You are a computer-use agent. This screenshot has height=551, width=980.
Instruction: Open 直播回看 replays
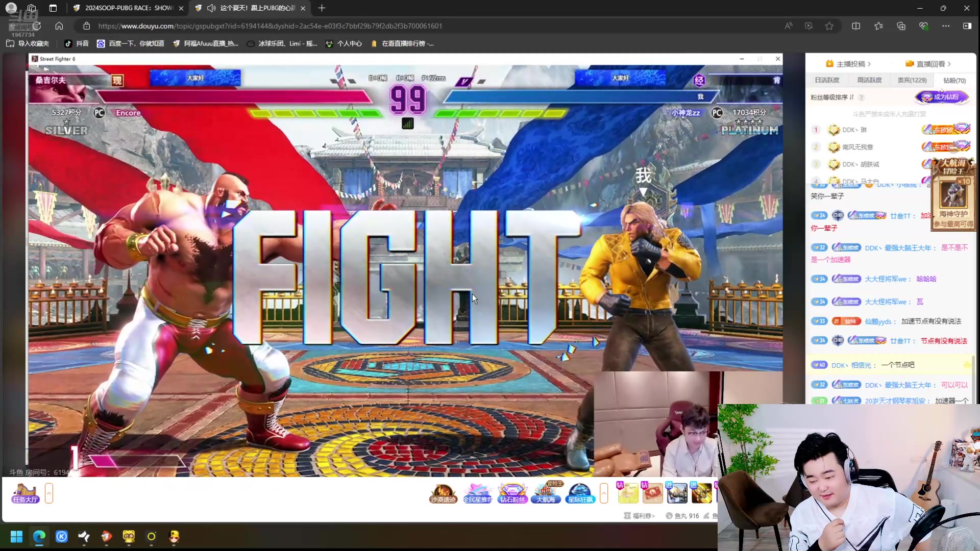click(x=928, y=64)
